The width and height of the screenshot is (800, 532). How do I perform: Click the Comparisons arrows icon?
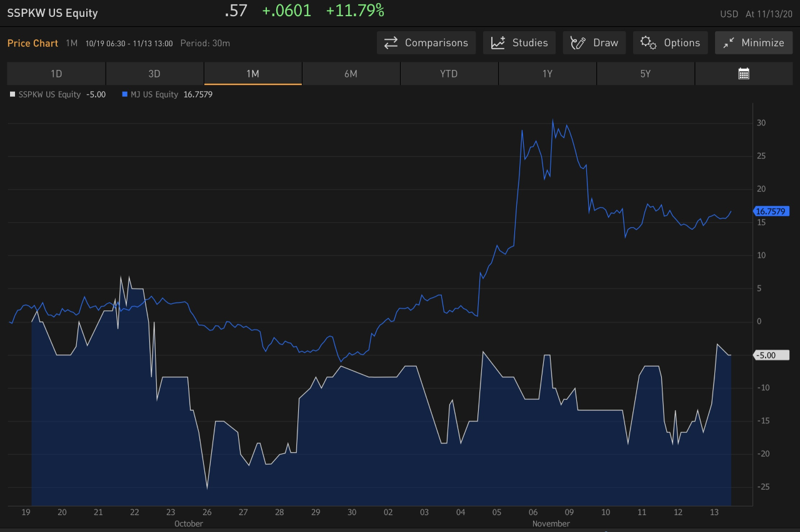[391, 43]
